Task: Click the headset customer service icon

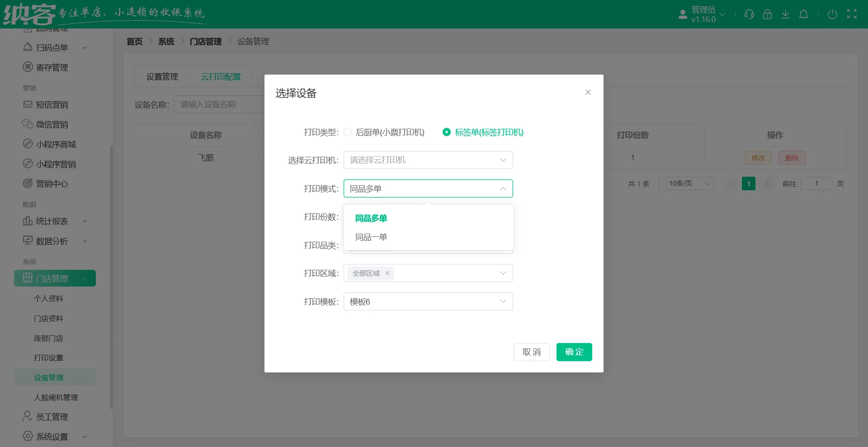Action: [x=749, y=14]
